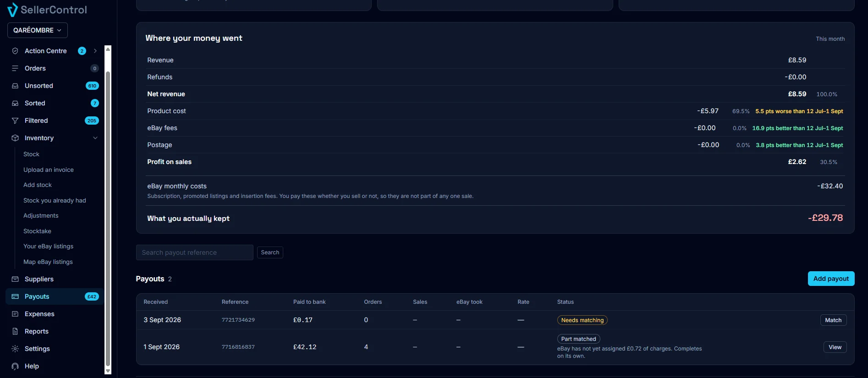Click the sidebar vertical scrollbar
868x378 pixels.
(x=108, y=219)
